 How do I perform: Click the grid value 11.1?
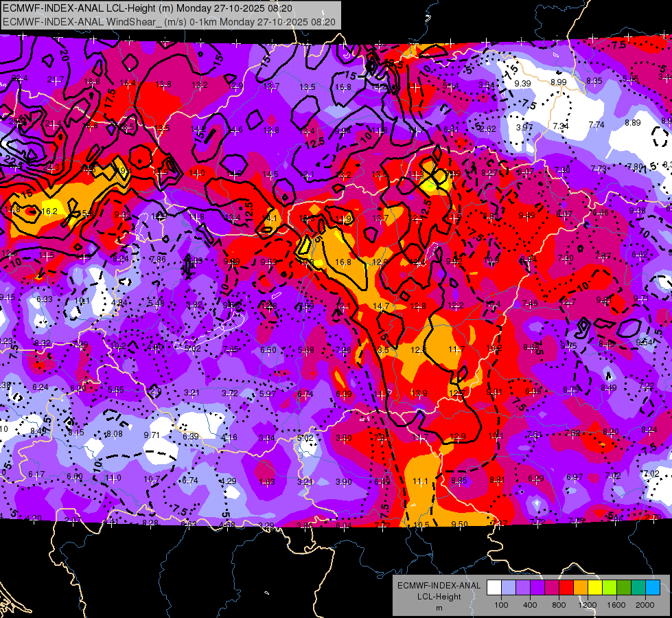coord(420,481)
